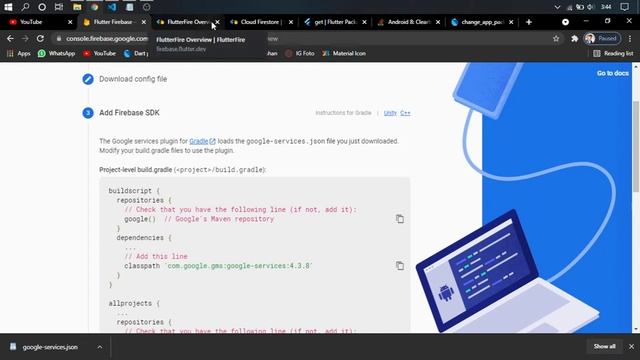640x360 pixels.
Task: Open the Dart bookmark
Action: click(136, 53)
